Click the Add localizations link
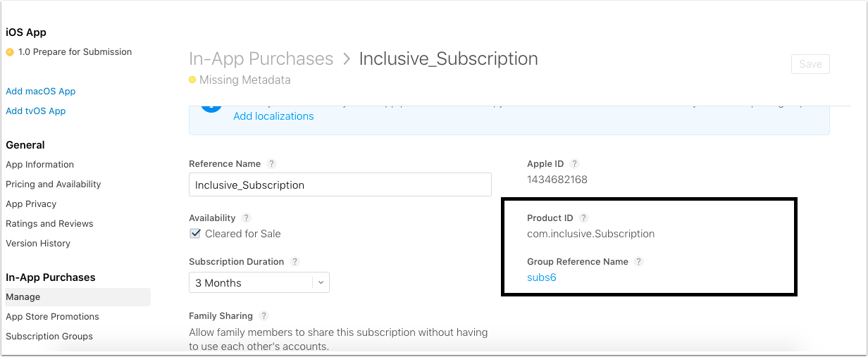Viewport: 868px width, 357px height. click(273, 116)
